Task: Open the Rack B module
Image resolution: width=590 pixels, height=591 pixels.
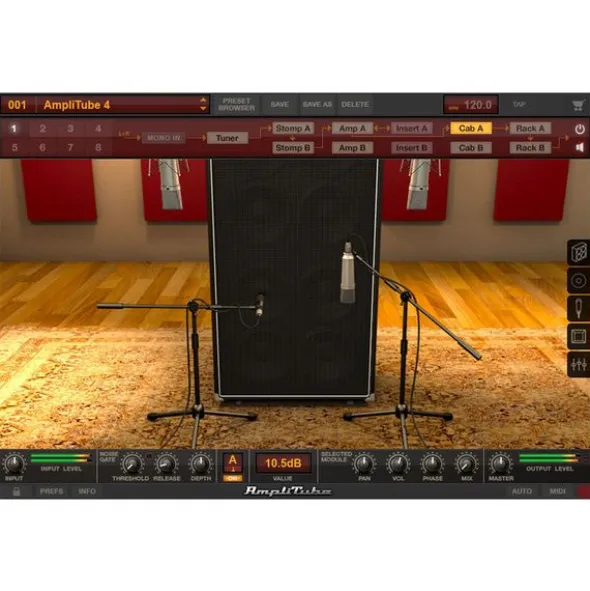Action: (x=530, y=148)
